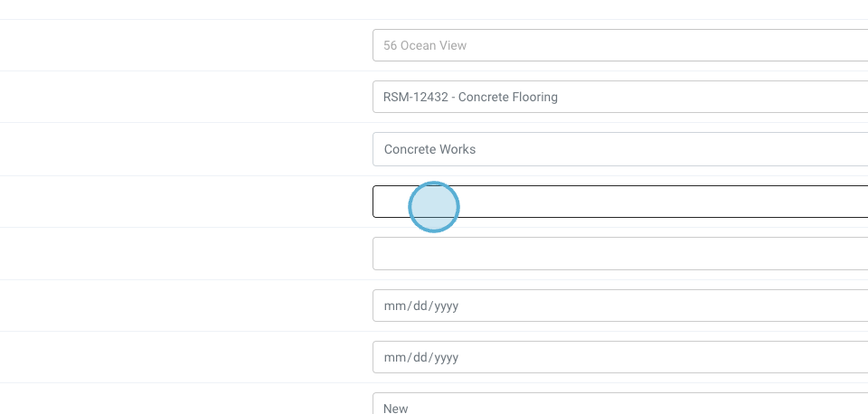Select the "RSM-12432 - Concrete Flooring" field
Viewport: 868px width, 414px height.
[x=620, y=97]
